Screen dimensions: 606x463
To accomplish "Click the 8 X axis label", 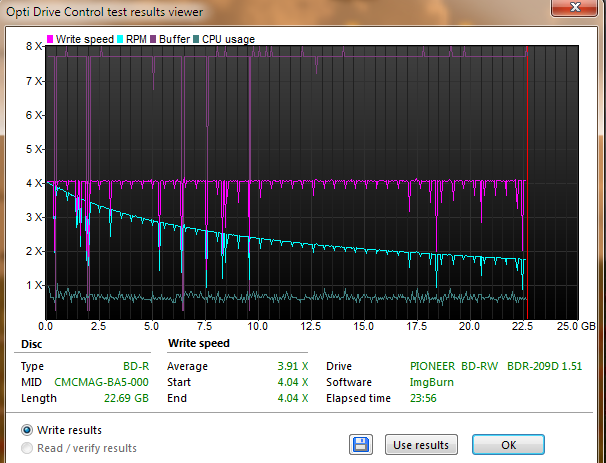I will point(34,46).
